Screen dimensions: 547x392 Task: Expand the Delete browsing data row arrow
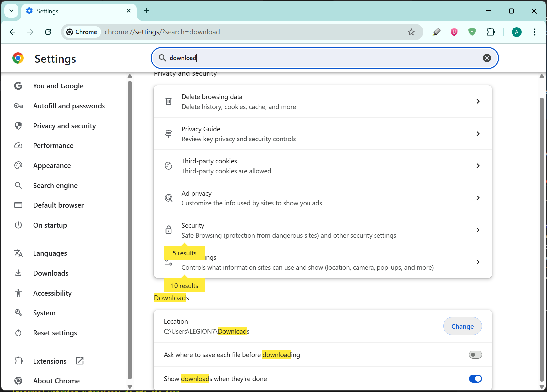(x=478, y=101)
